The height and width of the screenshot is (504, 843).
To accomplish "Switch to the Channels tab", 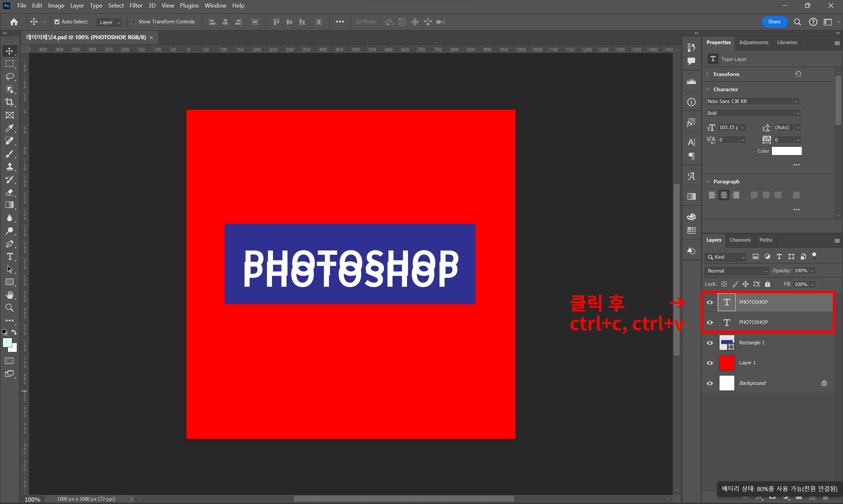I will pyautogui.click(x=740, y=240).
